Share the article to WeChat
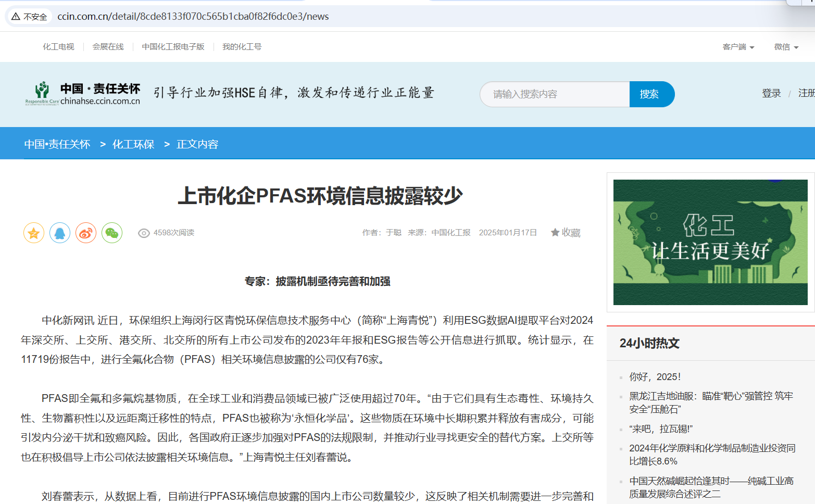The width and height of the screenshot is (815, 504). (x=111, y=233)
